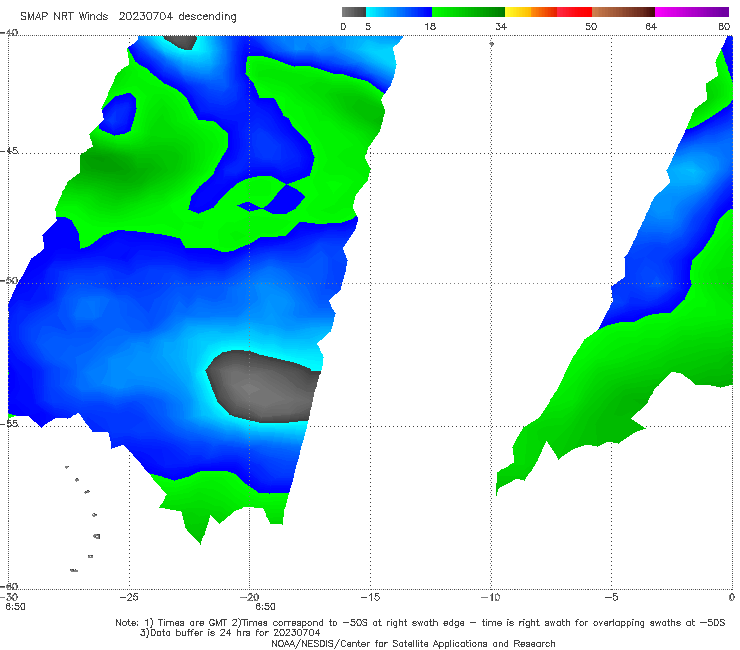The height and width of the screenshot is (650, 740).
Task: Click the longitude axis label '-25'
Action: point(129,597)
